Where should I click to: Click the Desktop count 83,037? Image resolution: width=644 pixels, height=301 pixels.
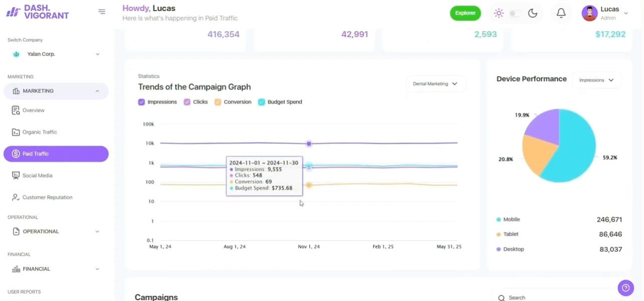(x=610, y=249)
